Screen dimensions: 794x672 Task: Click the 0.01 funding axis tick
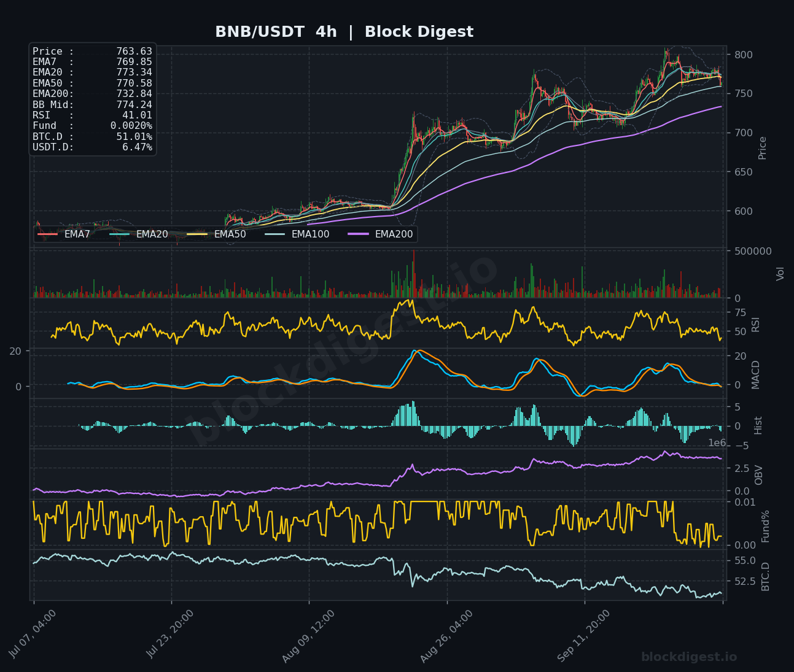coord(745,502)
